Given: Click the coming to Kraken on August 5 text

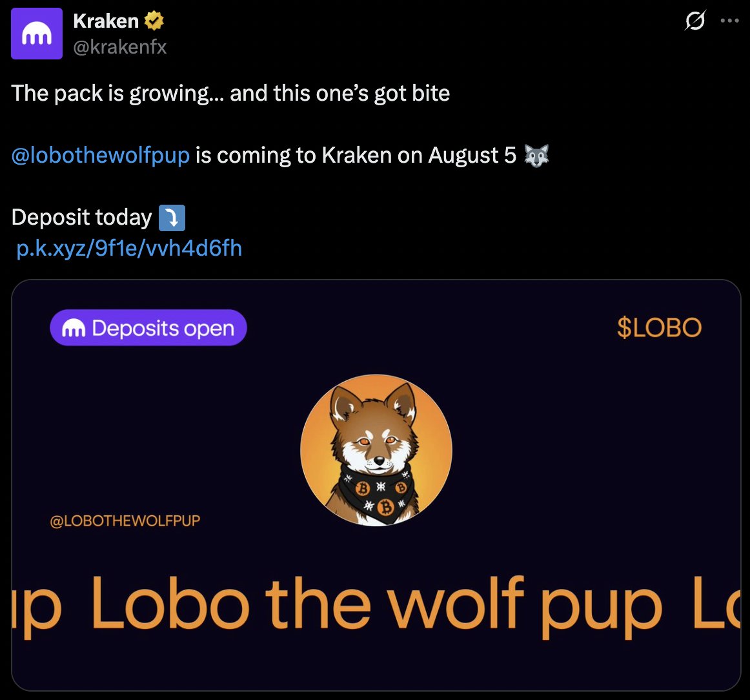Looking at the screenshot, I should coord(356,156).
